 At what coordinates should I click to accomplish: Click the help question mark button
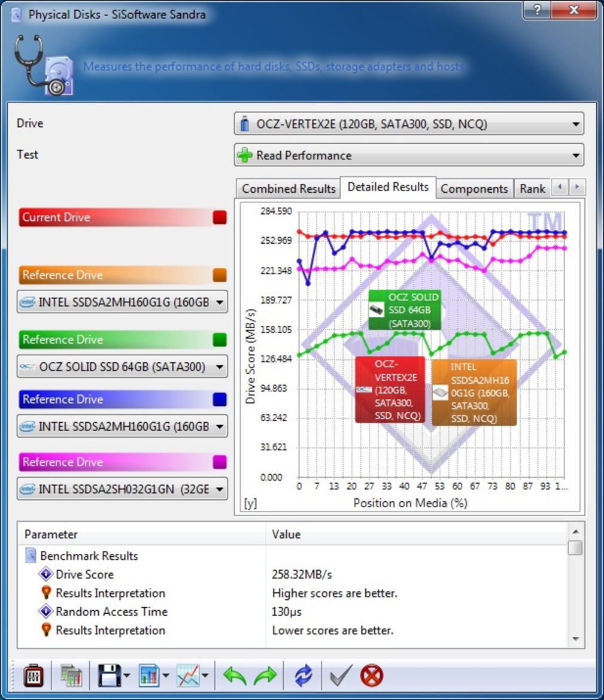point(537,10)
